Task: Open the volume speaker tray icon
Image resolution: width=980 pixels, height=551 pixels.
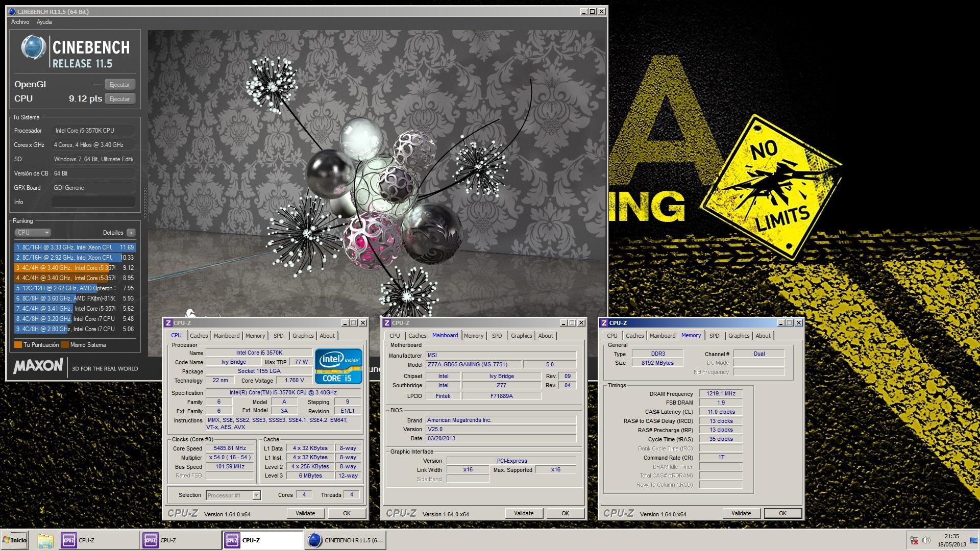Action: [x=926, y=540]
